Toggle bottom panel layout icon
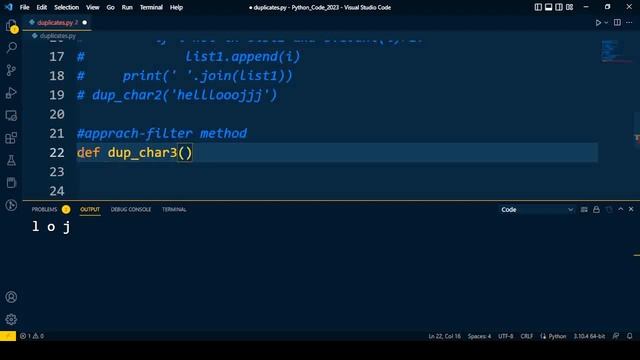Screen dimensions: 640x360 coord(549,7)
